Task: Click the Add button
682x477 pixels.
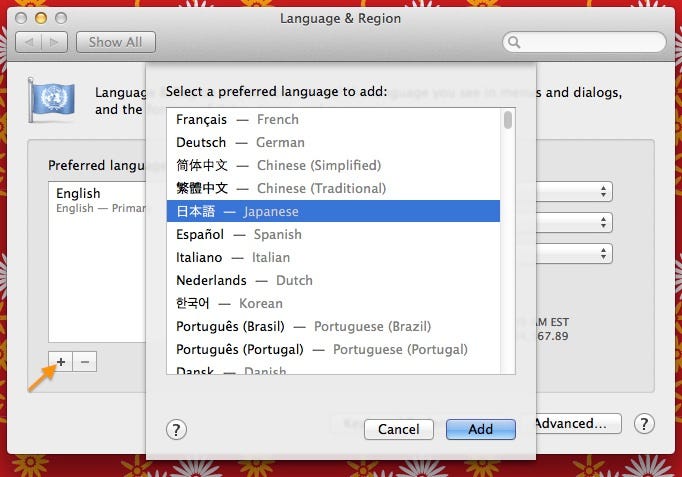Action: pyautogui.click(x=481, y=429)
